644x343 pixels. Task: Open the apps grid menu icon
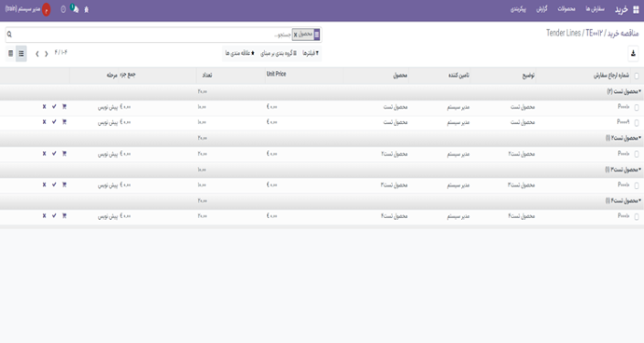636,10
